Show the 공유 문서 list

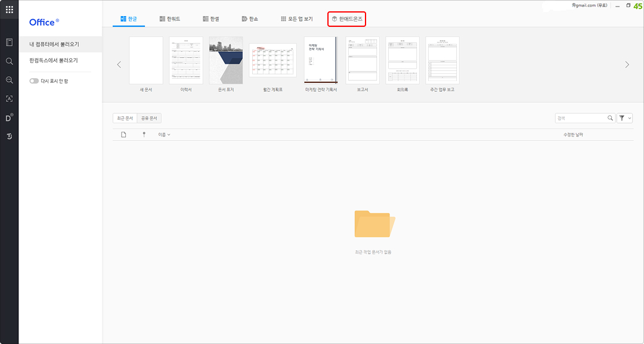149,118
